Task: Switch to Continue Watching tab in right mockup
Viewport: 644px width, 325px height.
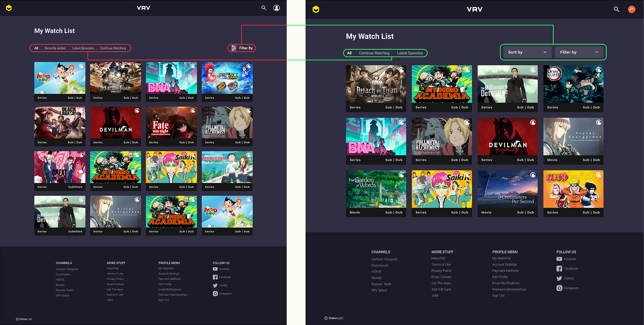Action: point(374,53)
